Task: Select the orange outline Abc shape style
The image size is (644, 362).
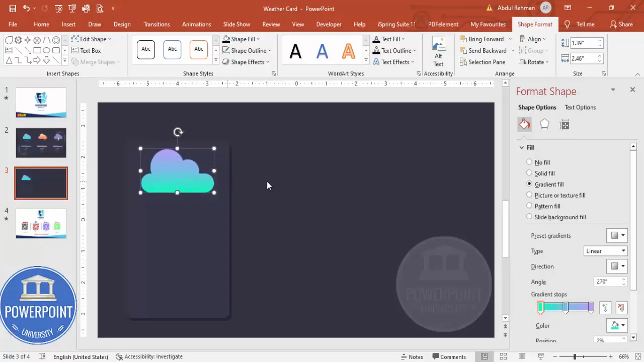Action: tap(199, 49)
